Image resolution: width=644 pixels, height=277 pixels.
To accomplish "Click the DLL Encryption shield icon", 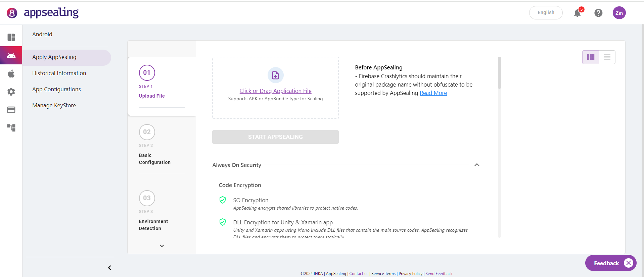I will (223, 222).
